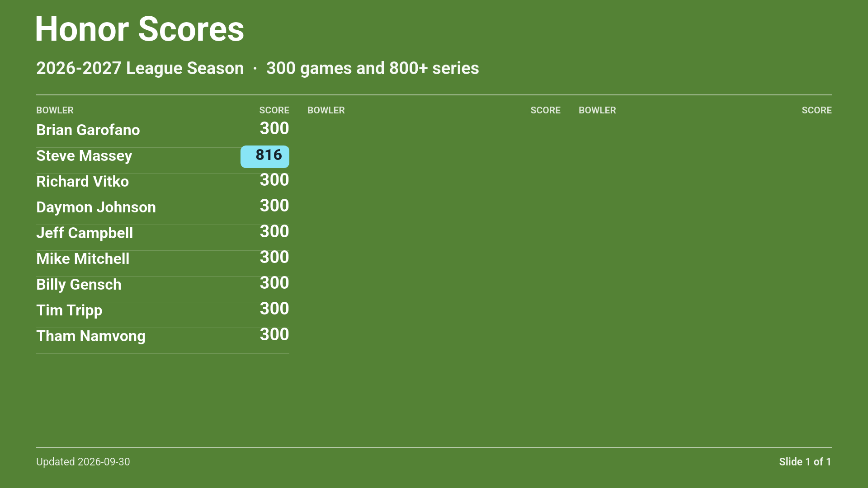The width and height of the screenshot is (868, 488).
Task: Select bowler name Brian Garofano
Action: 88,130
